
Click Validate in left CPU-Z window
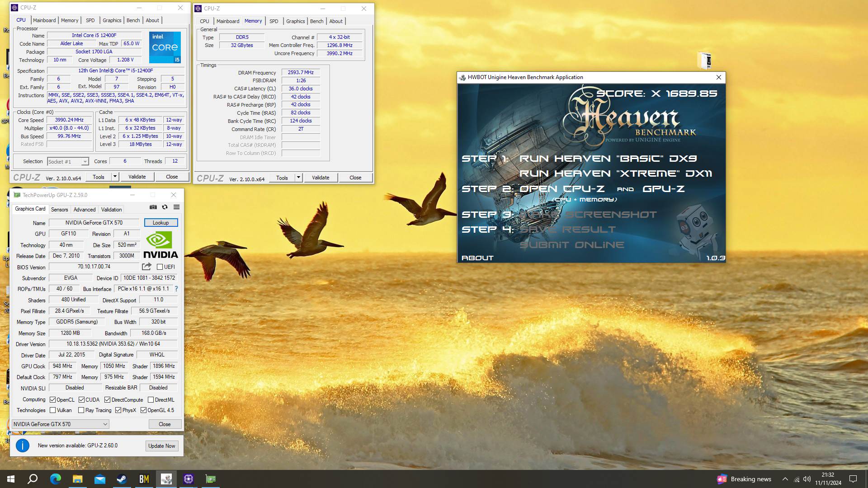click(x=137, y=177)
